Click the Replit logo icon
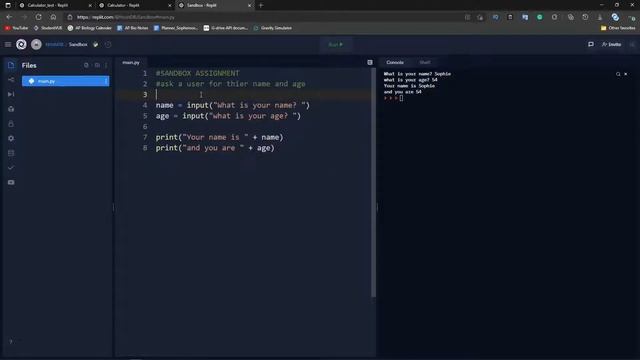This screenshot has height=360, width=640. 21,44
